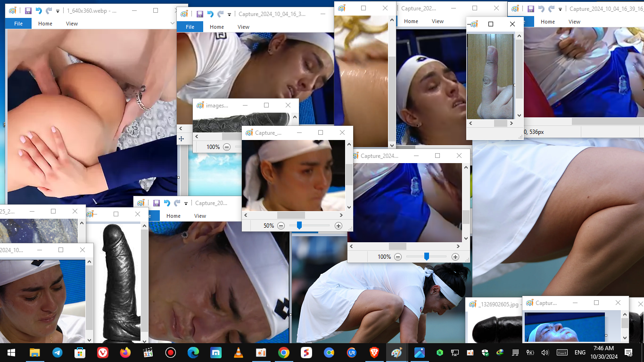Expand Quick Access dropdown in Capture_2024_10_04_16_3 window
The width and height of the screenshot is (644, 362).
click(229, 15)
